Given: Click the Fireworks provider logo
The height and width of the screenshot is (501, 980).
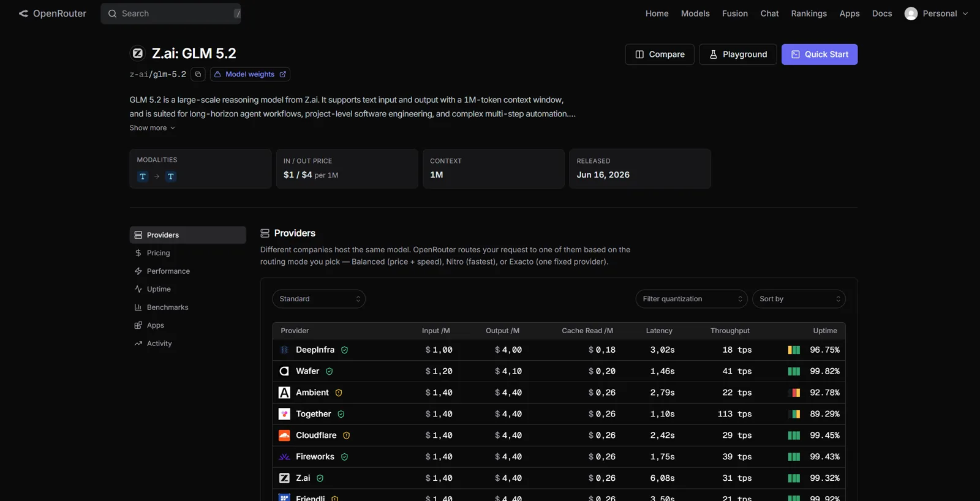Looking at the screenshot, I should [284, 457].
